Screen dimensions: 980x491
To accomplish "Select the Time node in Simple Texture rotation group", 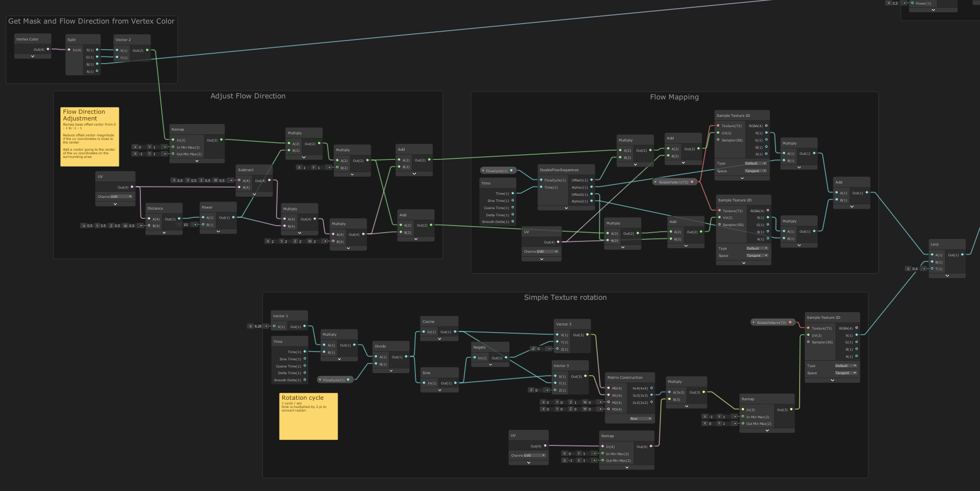I will point(289,341).
